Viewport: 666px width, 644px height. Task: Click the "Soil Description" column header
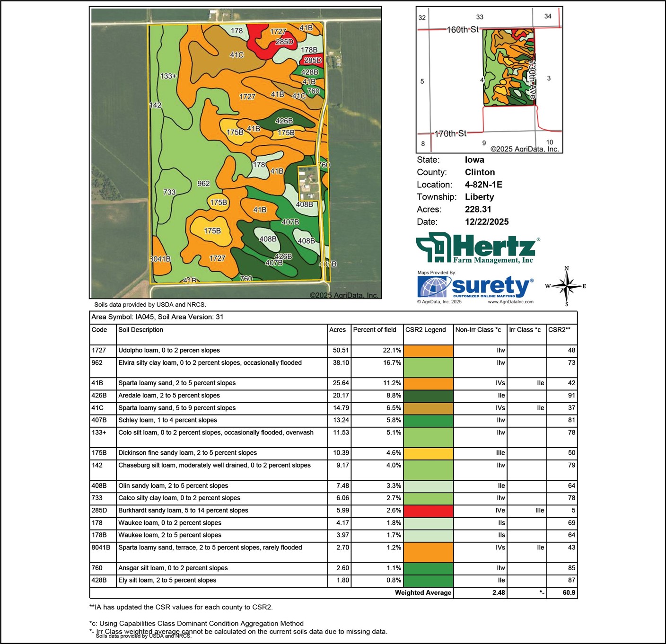tap(141, 330)
